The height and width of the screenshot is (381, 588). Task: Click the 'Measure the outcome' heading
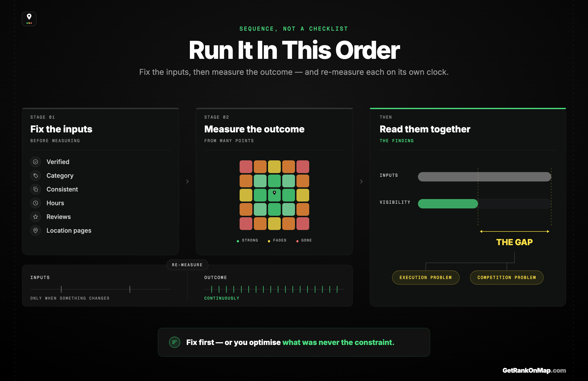point(254,129)
